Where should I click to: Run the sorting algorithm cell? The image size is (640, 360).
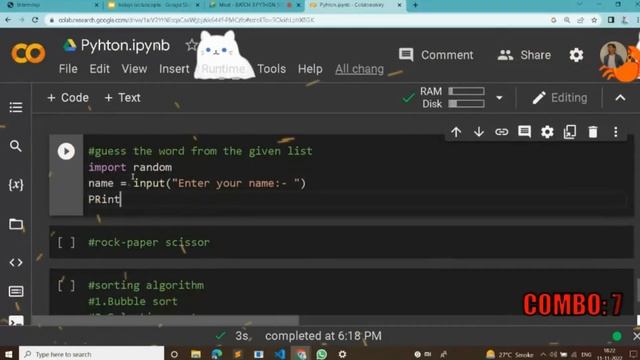[x=66, y=285]
